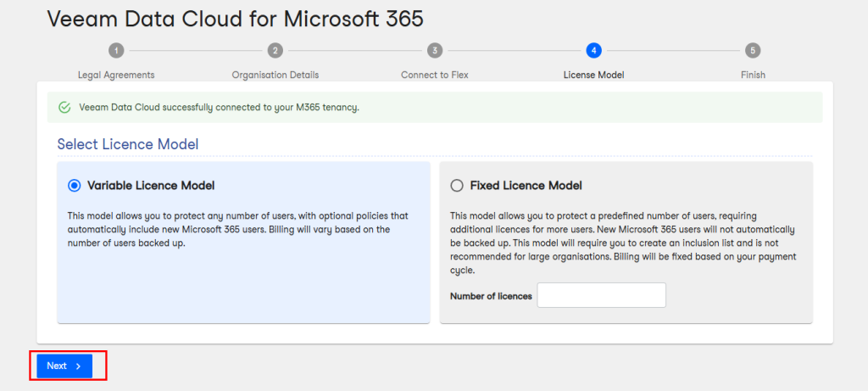Click the successfully connected to M365 tenancy message
The height and width of the screenshot is (391, 868).
[220, 108]
